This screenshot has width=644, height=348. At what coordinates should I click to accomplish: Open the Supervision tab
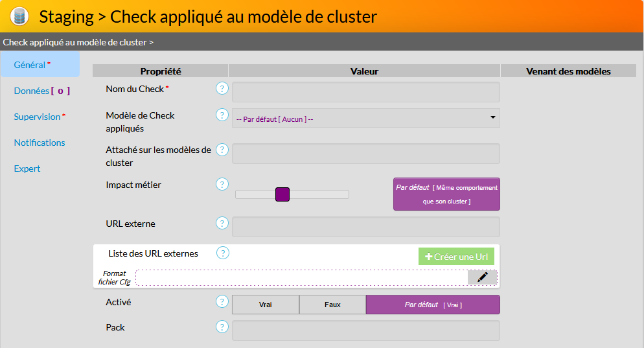point(39,117)
